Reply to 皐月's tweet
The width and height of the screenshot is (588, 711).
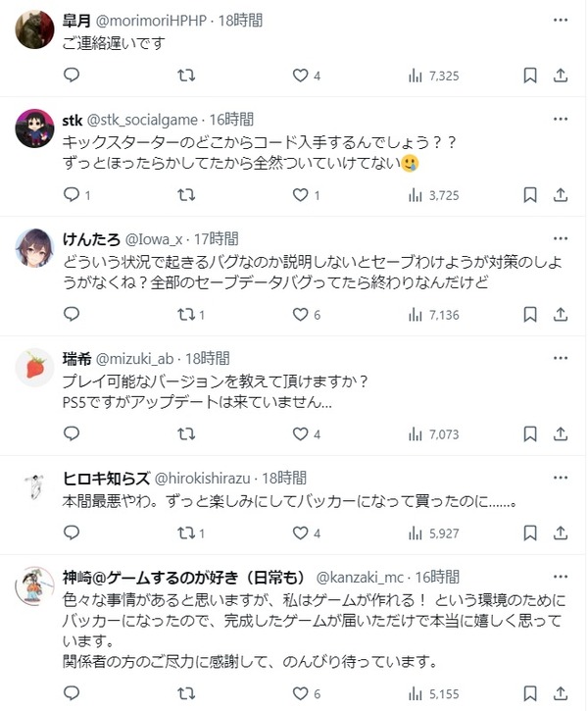tap(72, 75)
